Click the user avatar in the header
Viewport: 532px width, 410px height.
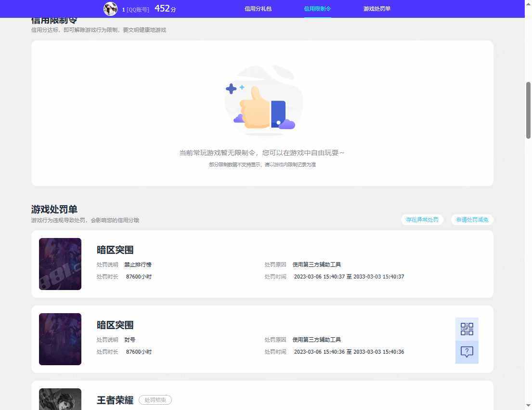[110, 9]
